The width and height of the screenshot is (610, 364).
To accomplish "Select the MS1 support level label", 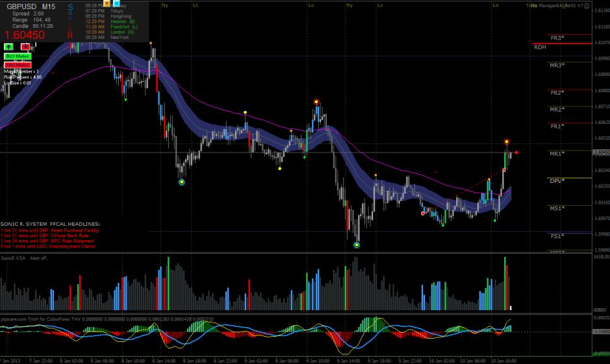I will click(x=557, y=208).
